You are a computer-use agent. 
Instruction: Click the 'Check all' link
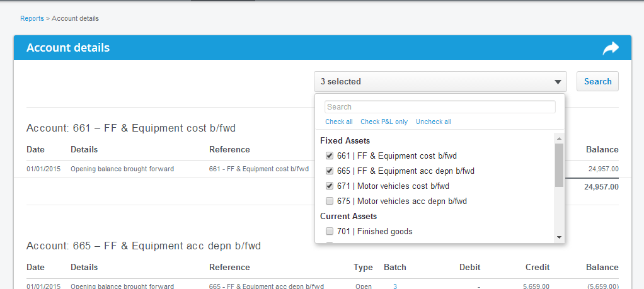click(339, 122)
